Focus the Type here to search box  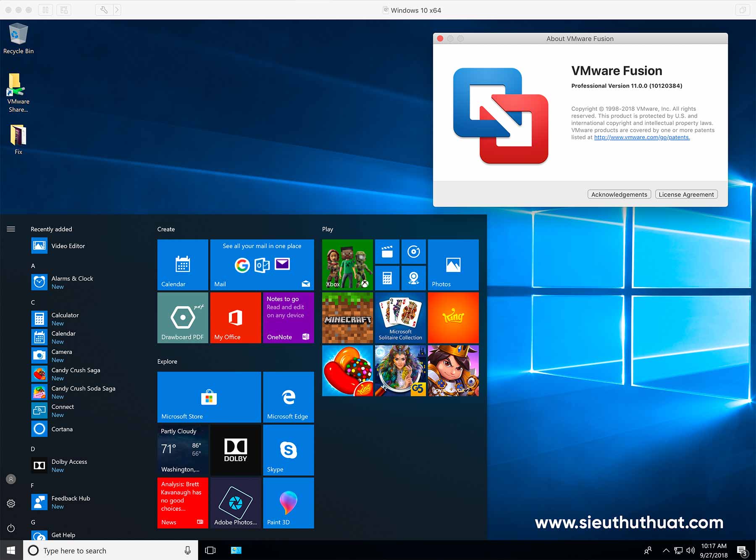point(110,550)
